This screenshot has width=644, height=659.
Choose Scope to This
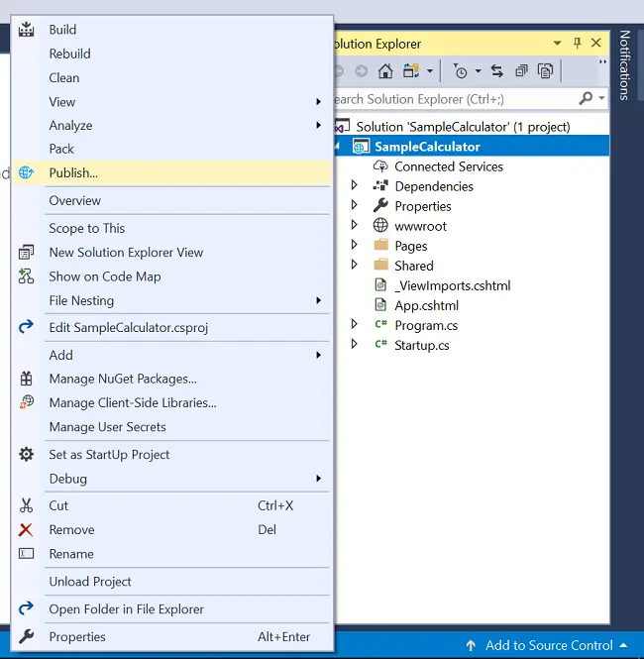172,228
